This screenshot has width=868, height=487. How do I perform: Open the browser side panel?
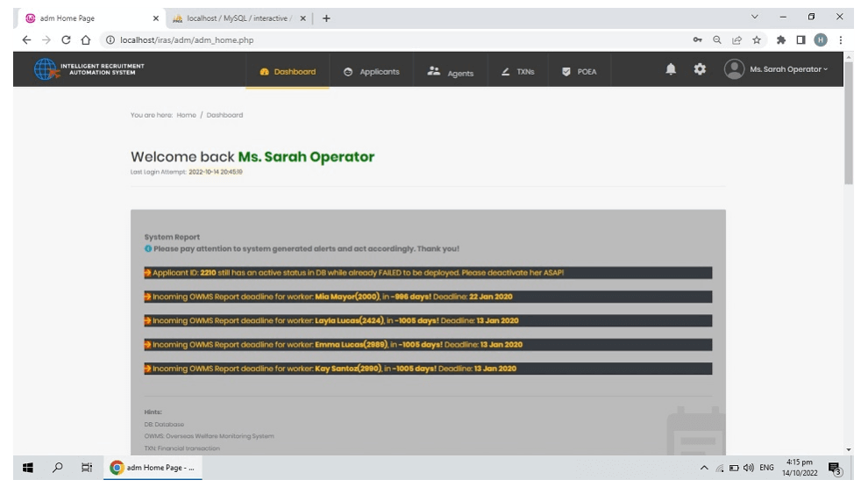(800, 39)
